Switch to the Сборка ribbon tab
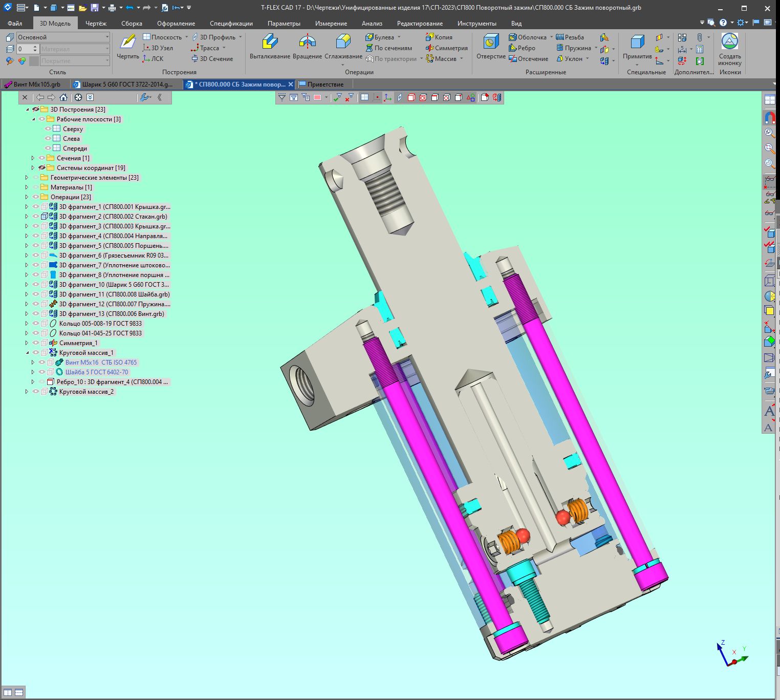The image size is (780, 700). 132,24
